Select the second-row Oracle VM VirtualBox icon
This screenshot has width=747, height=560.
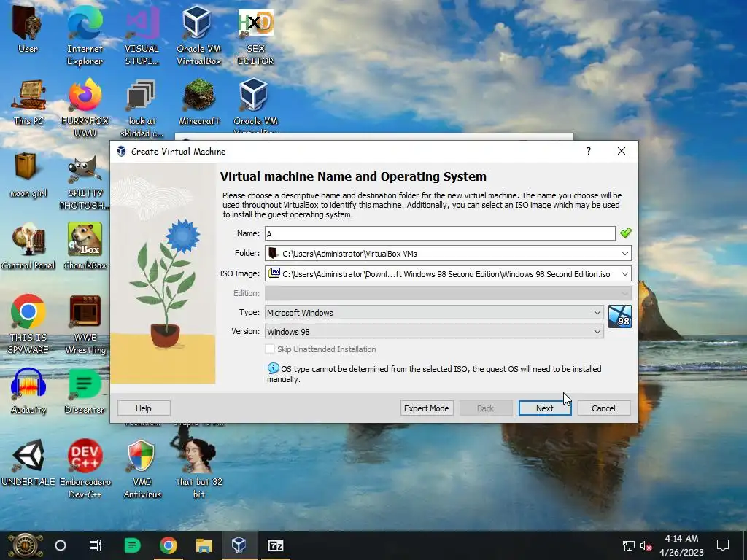pyautogui.click(x=255, y=106)
